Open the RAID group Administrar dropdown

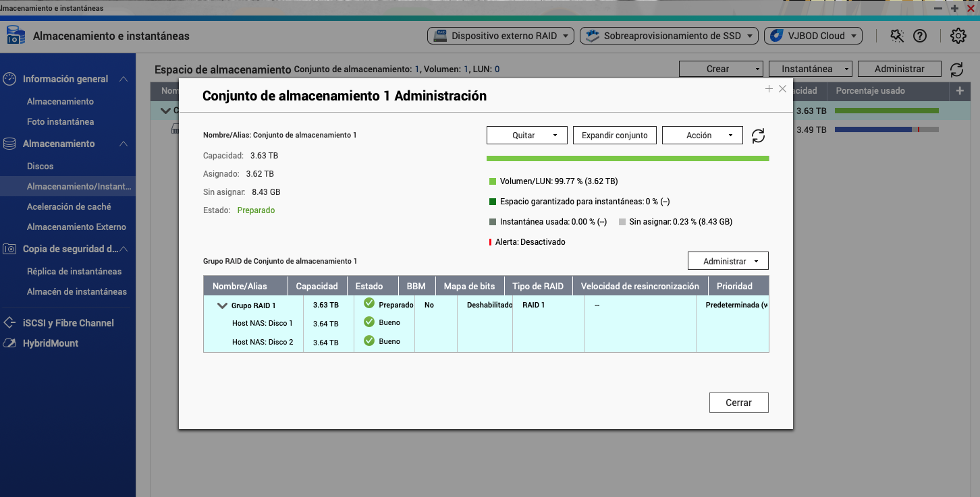click(728, 261)
